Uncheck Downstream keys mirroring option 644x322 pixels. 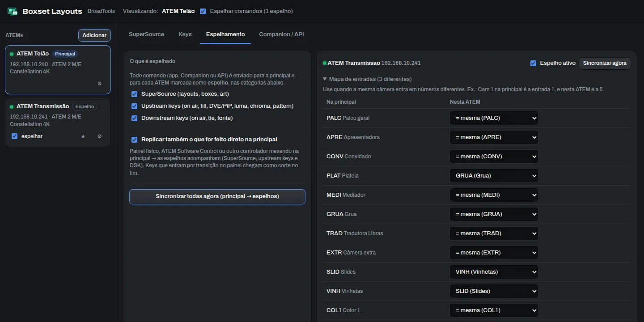coord(134,118)
